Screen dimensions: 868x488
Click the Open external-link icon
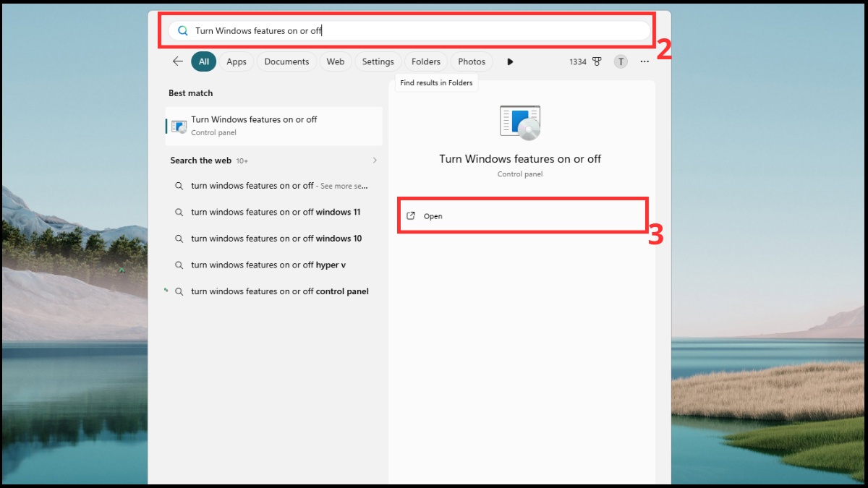point(411,215)
